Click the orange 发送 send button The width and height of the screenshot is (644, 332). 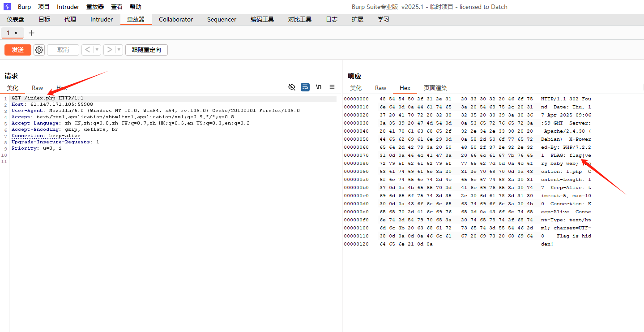pos(18,50)
